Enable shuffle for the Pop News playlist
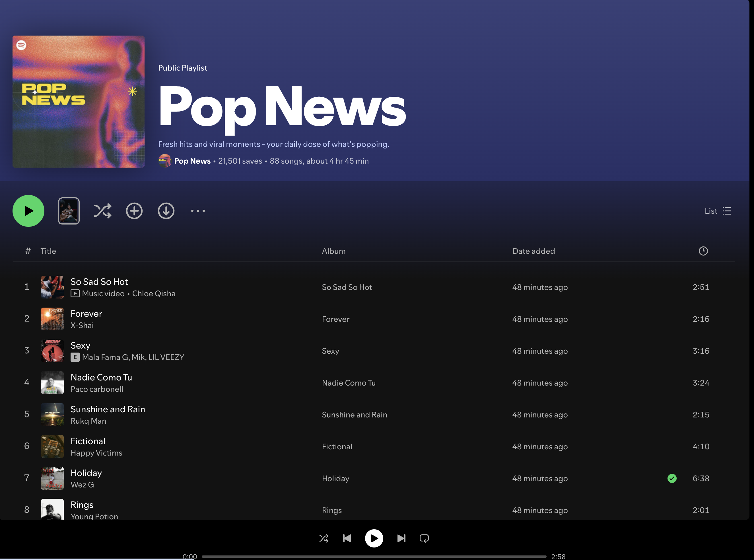Viewport: 754px width, 560px height. point(102,211)
